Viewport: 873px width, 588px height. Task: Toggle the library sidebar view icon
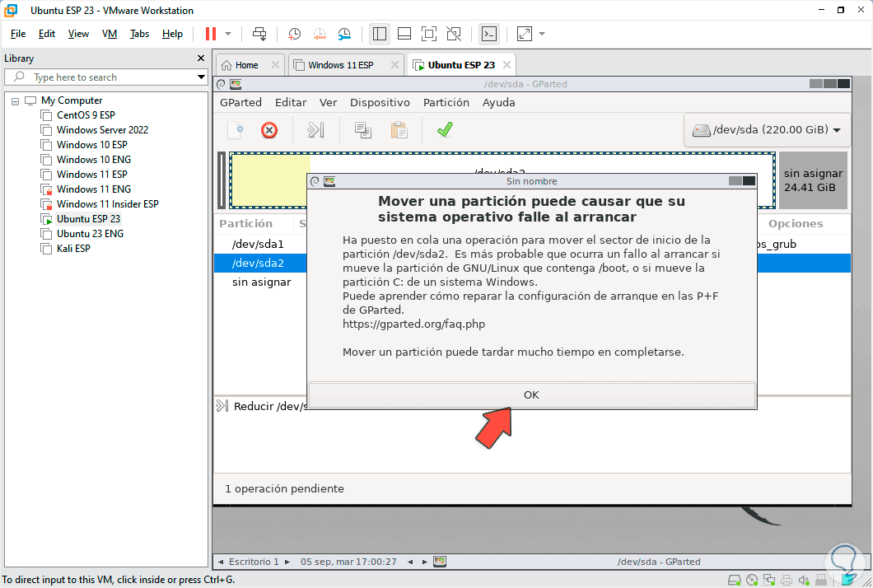379,34
